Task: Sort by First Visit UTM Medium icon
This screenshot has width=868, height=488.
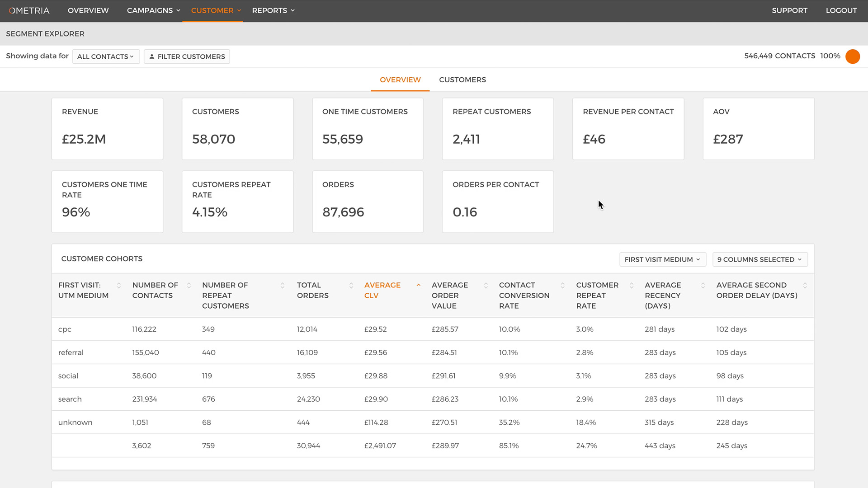Action: point(119,285)
